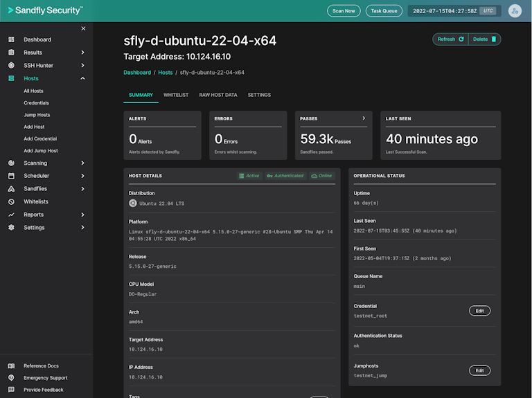The height and width of the screenshot is (398, 532).
Task: Expand the Settings menu chevron
Action: tap(82, 228)
